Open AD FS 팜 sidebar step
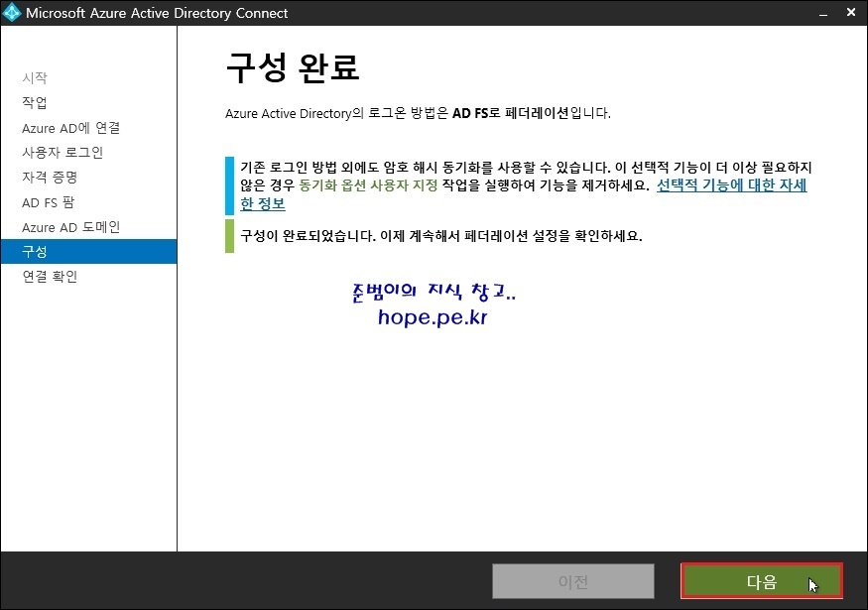Viewport: 868px width, 610px height. click(49, 202)
